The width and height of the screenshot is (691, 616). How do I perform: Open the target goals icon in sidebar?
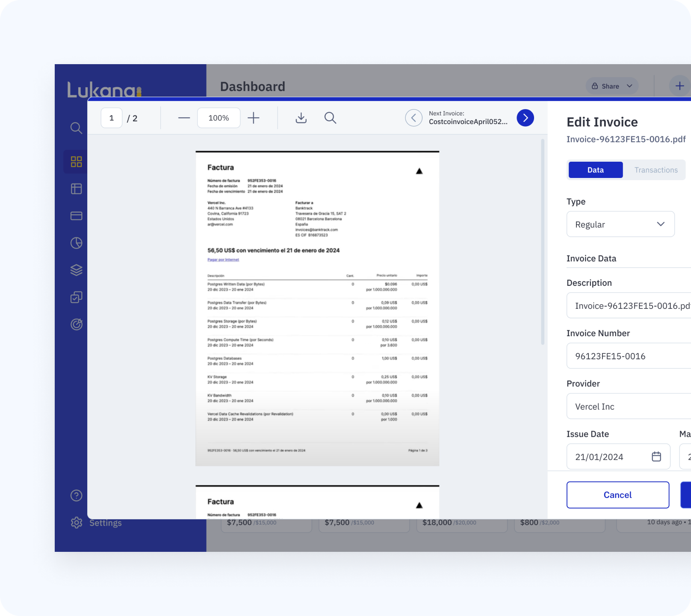pyautogui.click(x=76, y=324)
